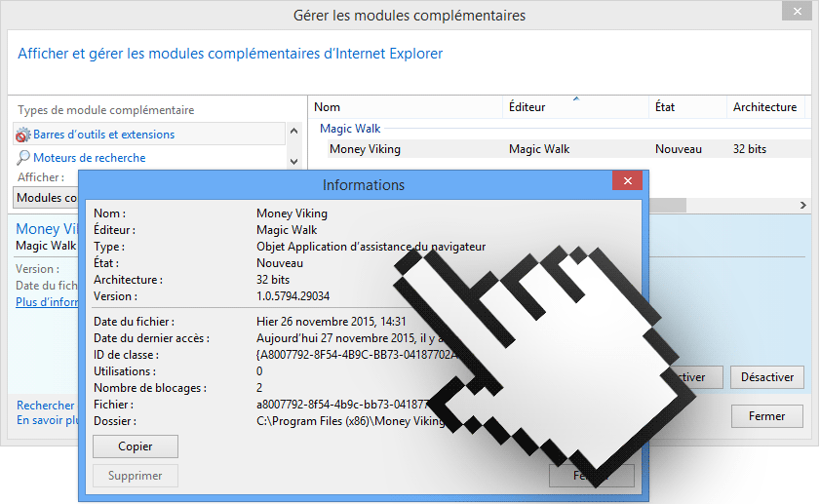Close the Informations dialog with red X
The image size is (820, 504).
626,183
